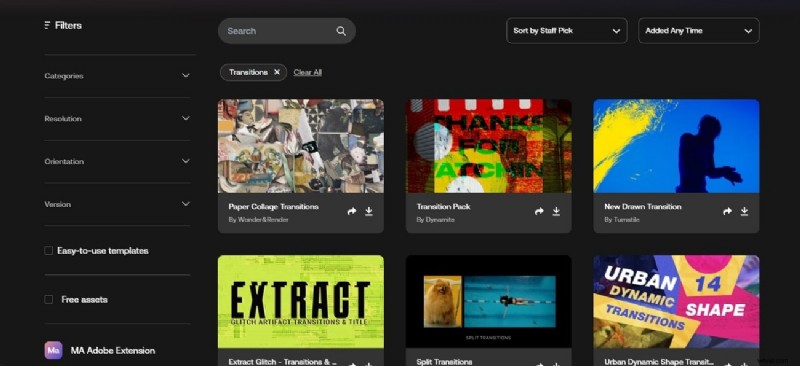This screenshot has width=800, height=366.
Task: Open MA Adobe Extension link
Action: [113, 351]
